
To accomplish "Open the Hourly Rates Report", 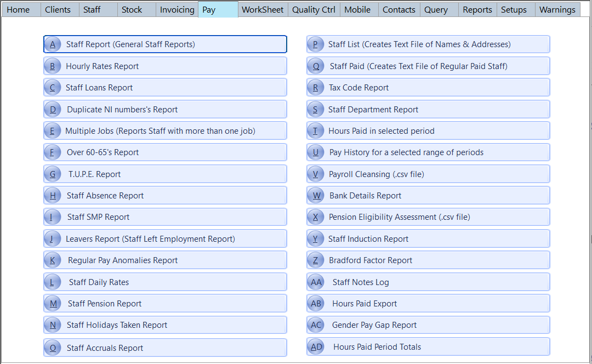I will click(164, 65).
